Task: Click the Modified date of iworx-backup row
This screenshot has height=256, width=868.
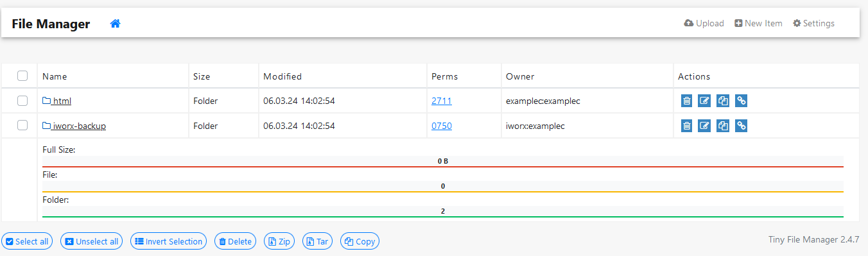Action: point(299,126)
